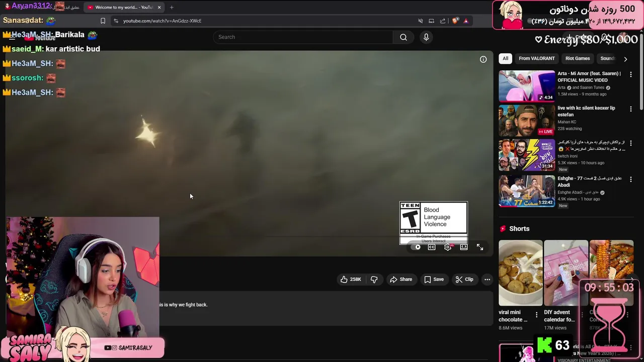Toggle autoplay switch in the player
The width and height of the screenshot is (644, 362).
417,247
